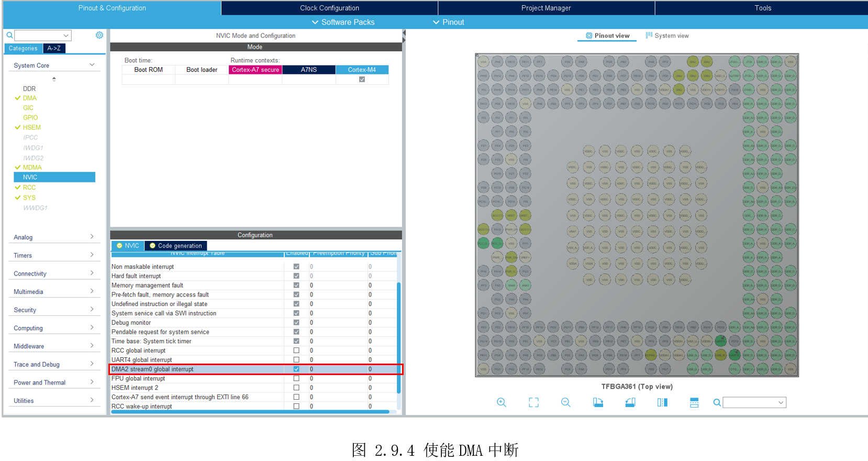Screen dimensions: 868x461
Task: Enable the UART4 global interrupt checkbox
Action: tap(296, 360)
